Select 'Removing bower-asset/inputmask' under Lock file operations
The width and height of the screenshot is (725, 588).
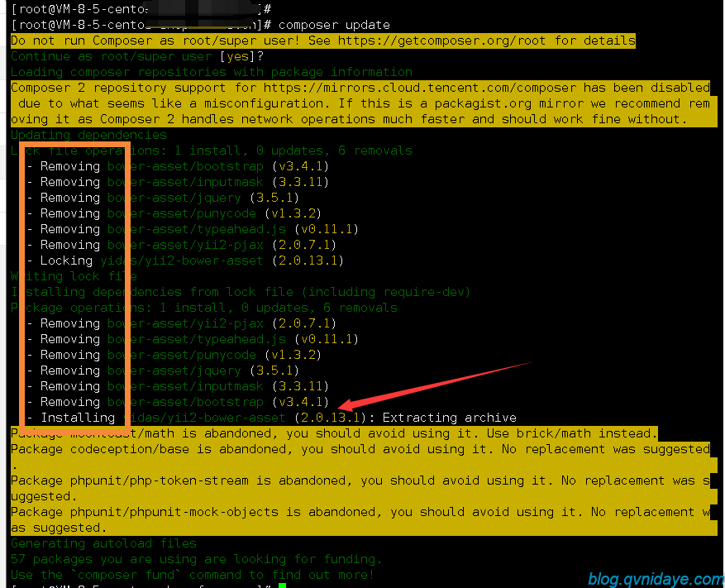pos(178,182)
